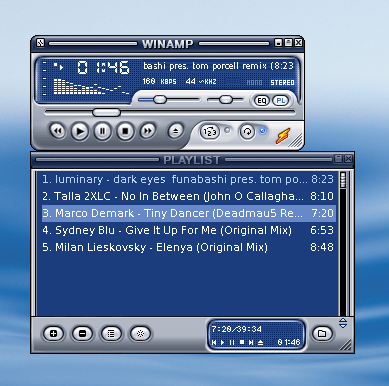Minimize the Winamp main window
The height and width of the screenshot is (386, 389).
click(x=278, y=43)
